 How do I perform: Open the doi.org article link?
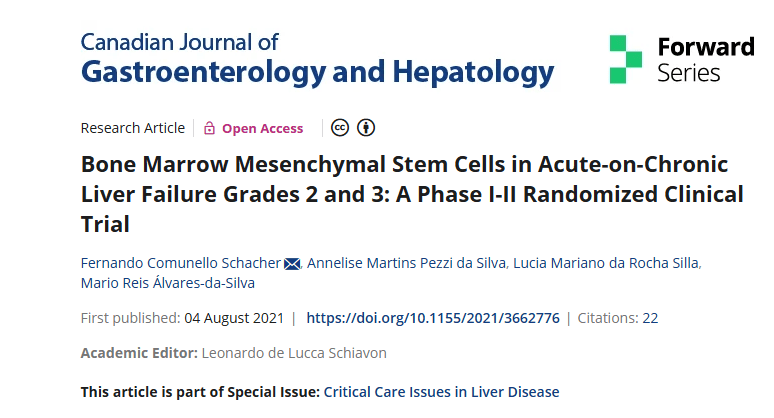[x=433, y=318]
